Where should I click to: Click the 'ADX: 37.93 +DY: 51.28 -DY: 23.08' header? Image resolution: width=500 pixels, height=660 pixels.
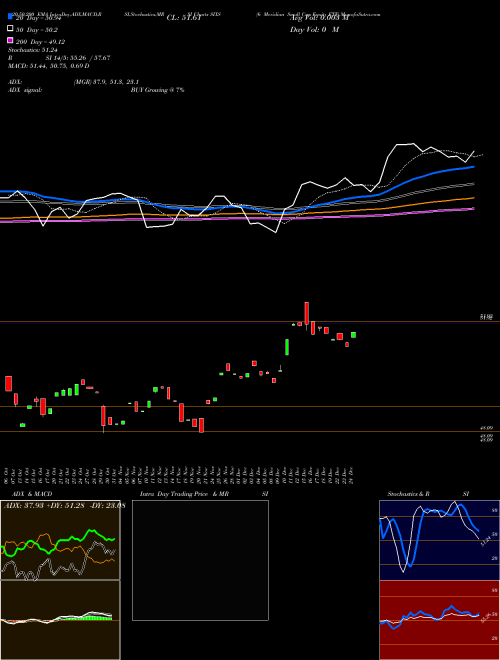pos(64,506)
